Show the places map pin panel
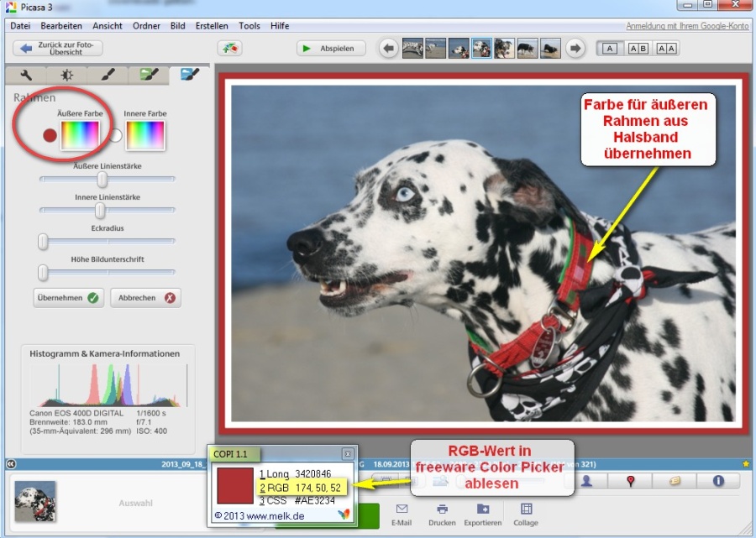Screen dimensions: 756x538 (630, 481)
